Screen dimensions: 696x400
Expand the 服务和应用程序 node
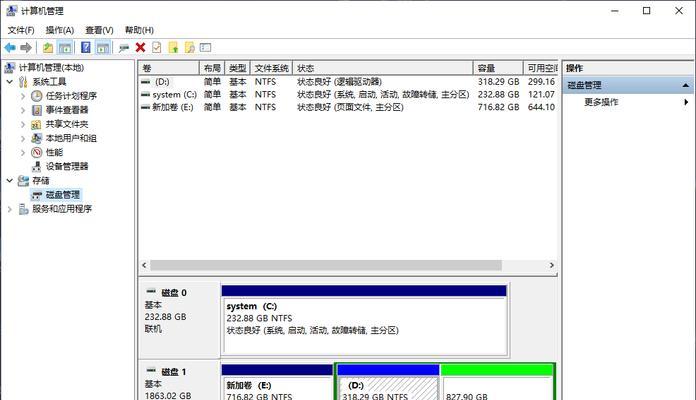[9, 209]
